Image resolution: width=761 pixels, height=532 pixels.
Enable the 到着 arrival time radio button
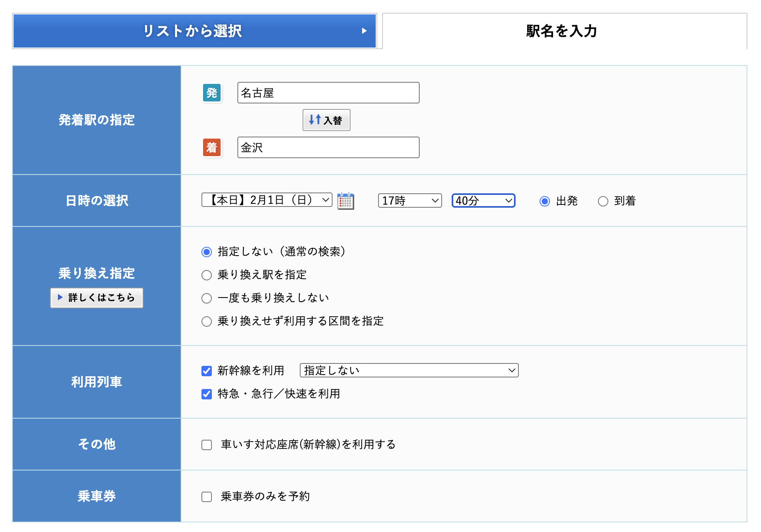coord(603,201)
